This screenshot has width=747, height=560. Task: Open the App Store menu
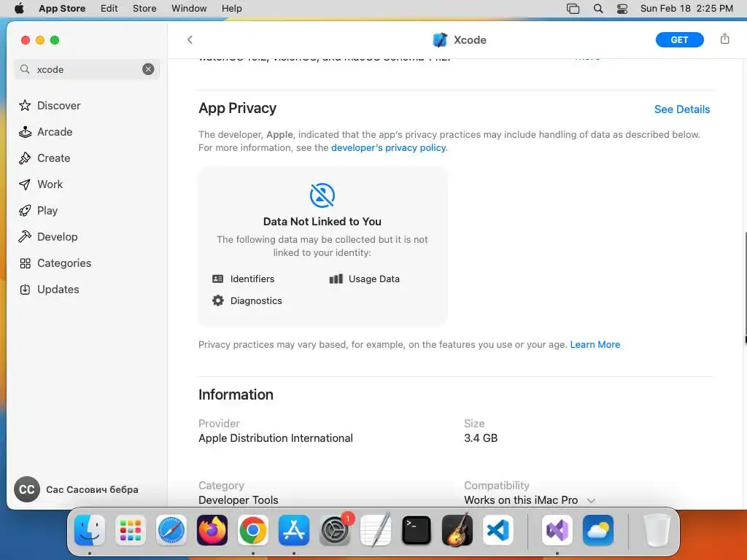[x=62, y=9]
